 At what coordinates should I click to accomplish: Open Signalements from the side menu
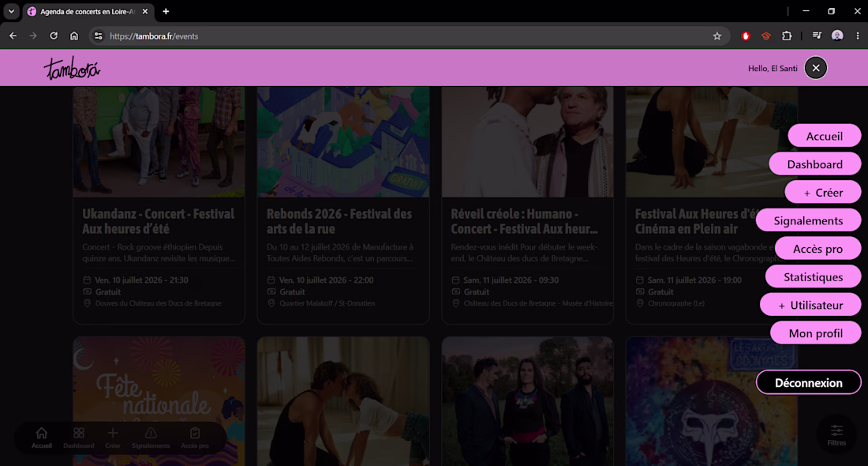click(x=808, y=220)
